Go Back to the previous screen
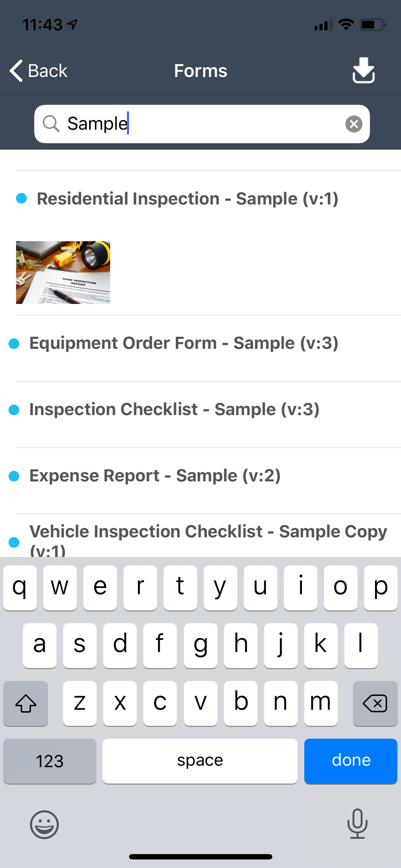Viewport: 401px width, 868px height. point(37,71)
